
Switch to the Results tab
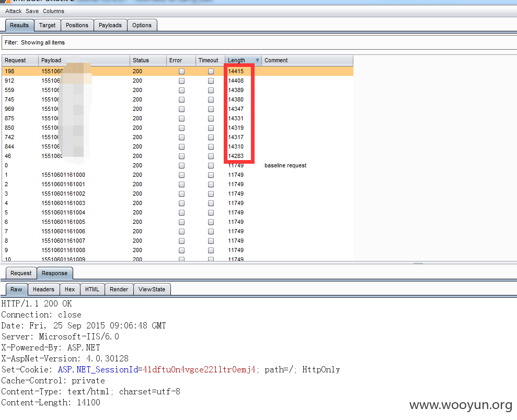[x=19, y=26]
